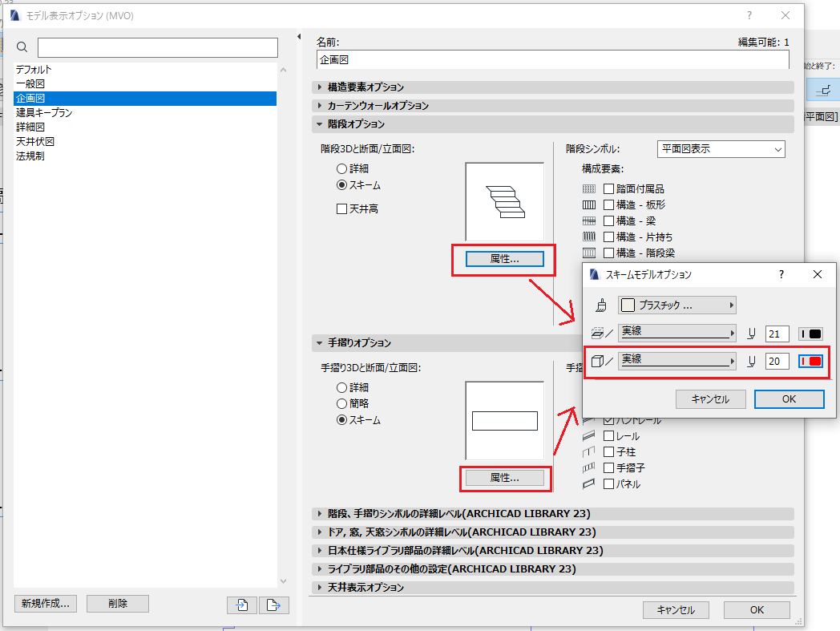Open the プラスチック surface dropdown

[677, 305]
